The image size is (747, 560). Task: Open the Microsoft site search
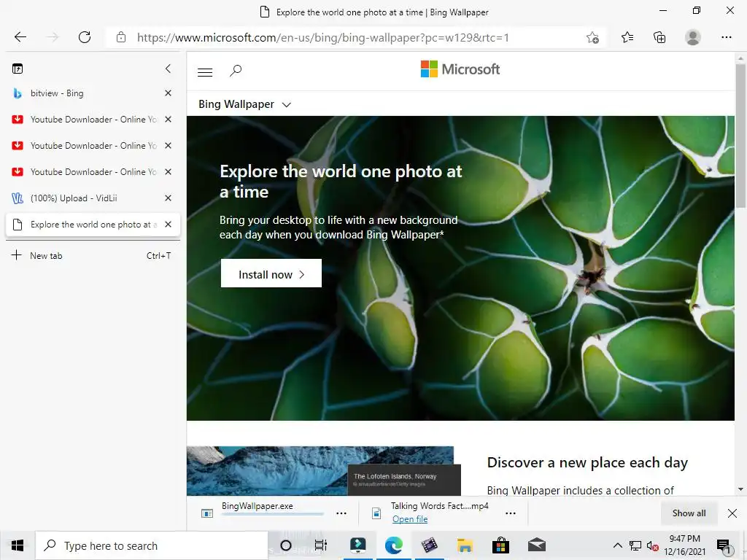[236, 71]
